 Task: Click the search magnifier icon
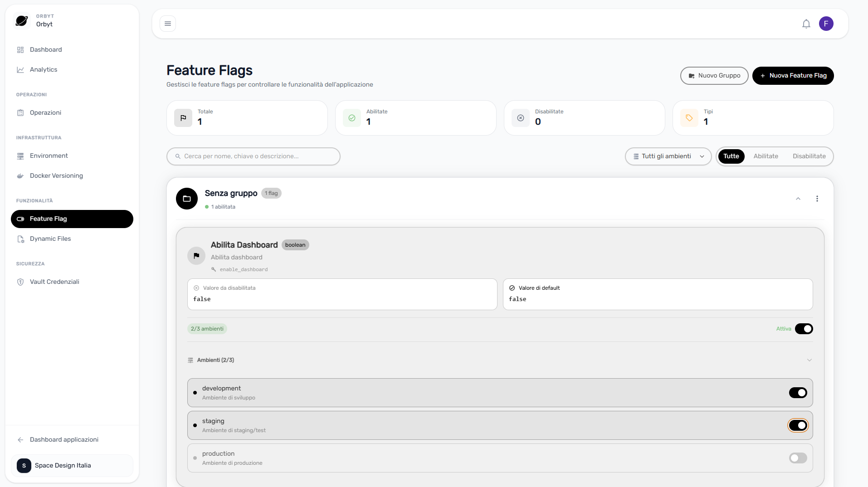[x=178, y=156]
